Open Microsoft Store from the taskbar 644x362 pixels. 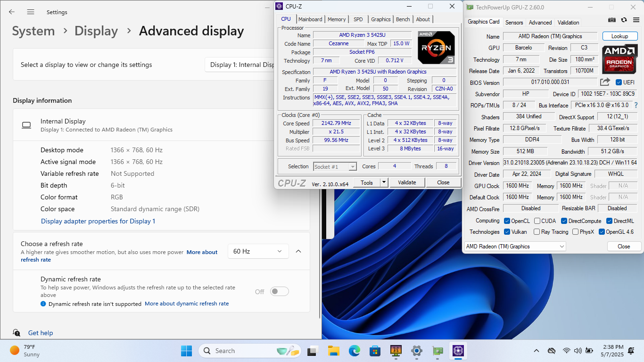pos(375,351)
